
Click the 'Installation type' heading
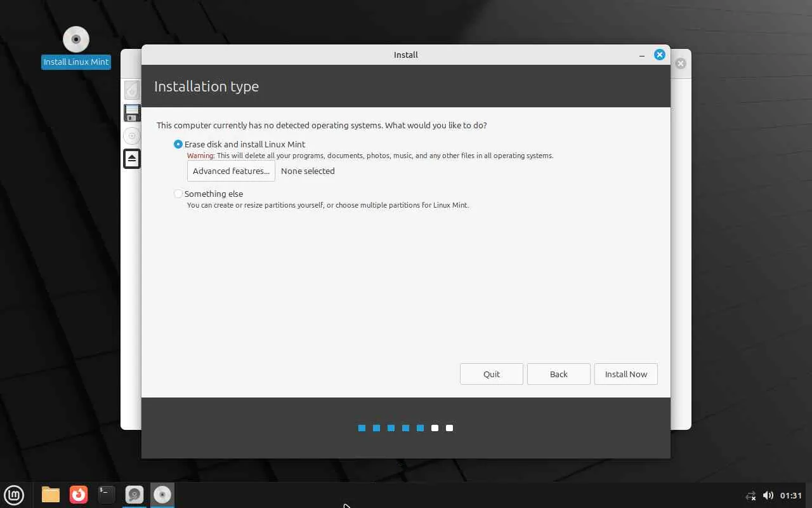[x=206, y=86]
